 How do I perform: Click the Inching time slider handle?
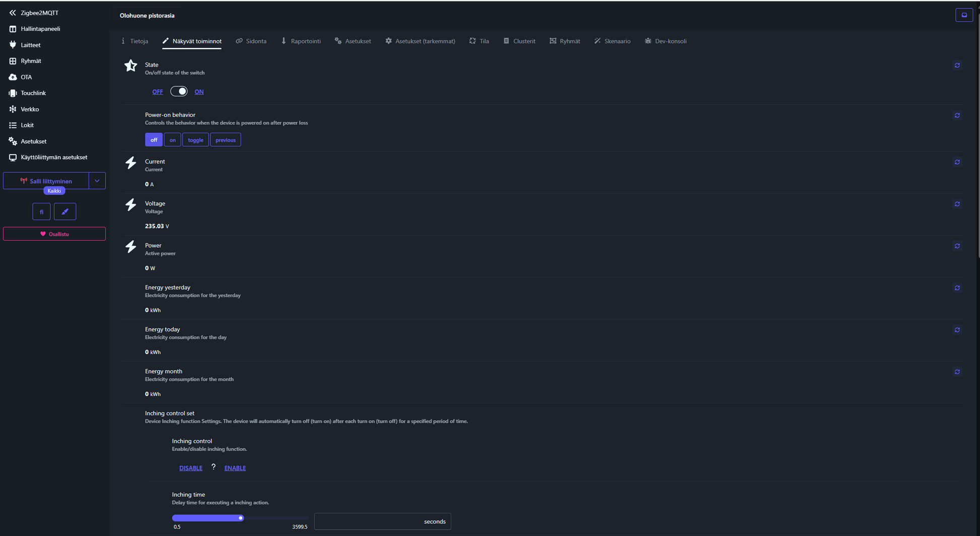coord(241,518)
